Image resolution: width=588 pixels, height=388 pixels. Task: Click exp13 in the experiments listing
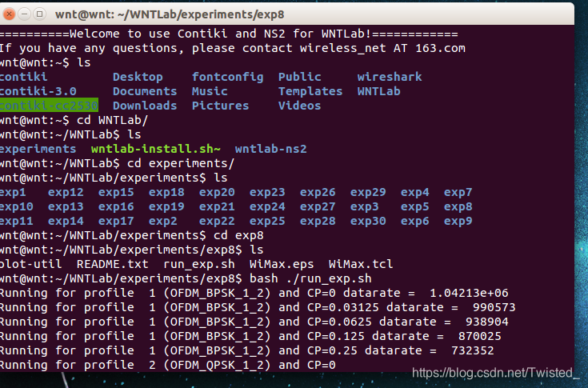(x=66, y=207)
